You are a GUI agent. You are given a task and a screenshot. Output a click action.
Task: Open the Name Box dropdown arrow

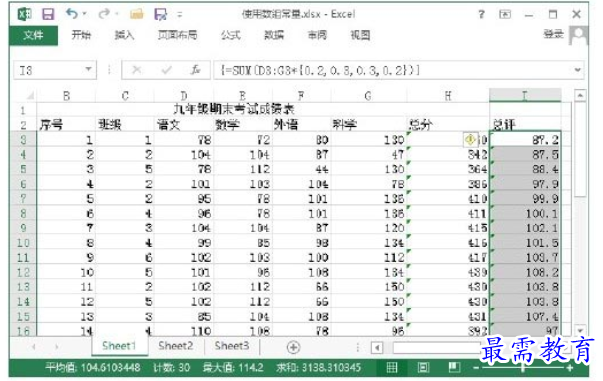(88, 70)
